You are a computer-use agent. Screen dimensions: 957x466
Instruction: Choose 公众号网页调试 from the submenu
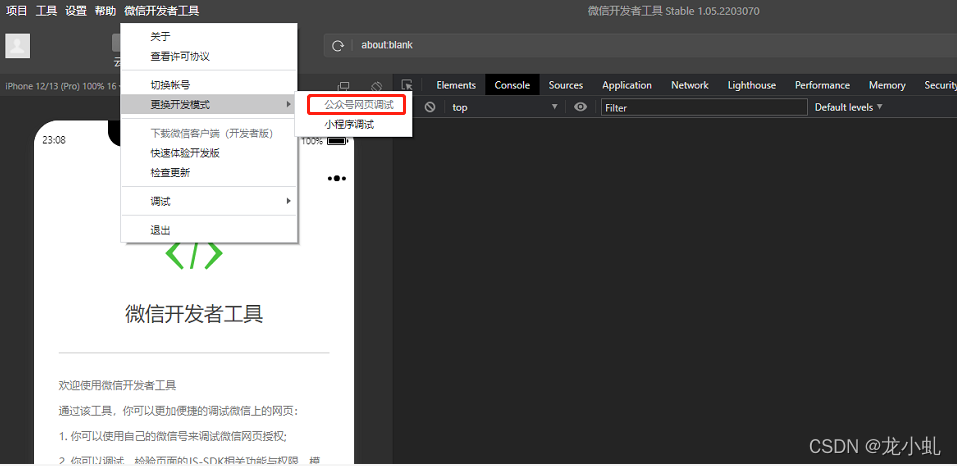point(358,105)
